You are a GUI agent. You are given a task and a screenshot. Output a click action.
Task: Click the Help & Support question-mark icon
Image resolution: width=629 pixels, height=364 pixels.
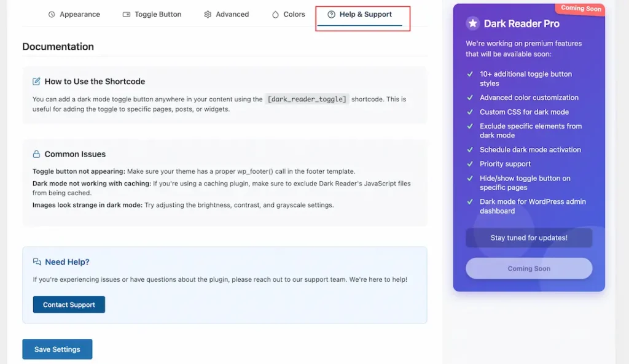tap(332, 15)
